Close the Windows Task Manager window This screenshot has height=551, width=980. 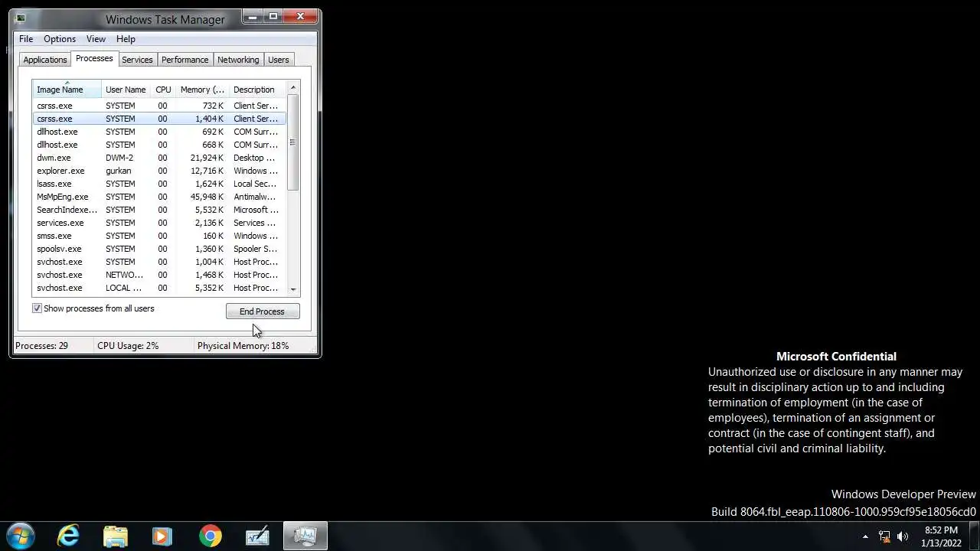[x=300, y=16]
